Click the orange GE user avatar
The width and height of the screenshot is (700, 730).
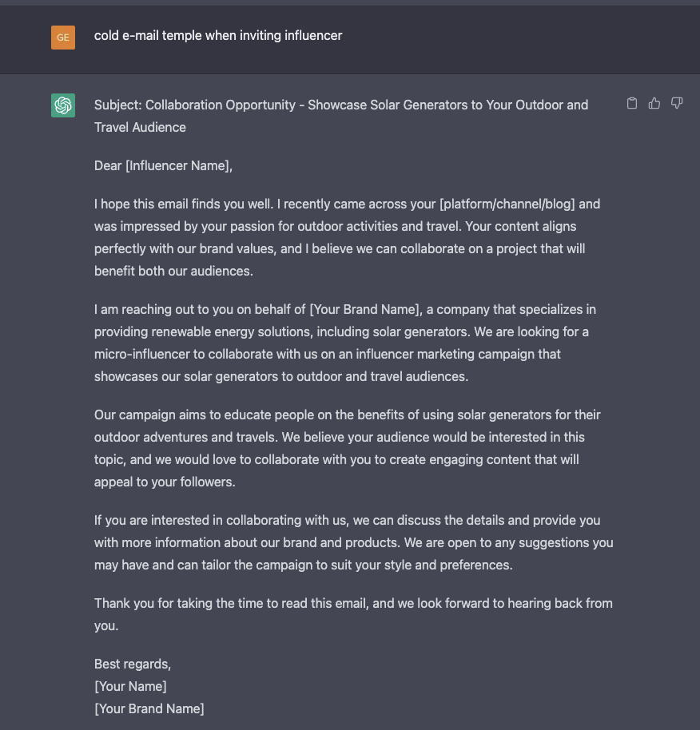point(63,38)
